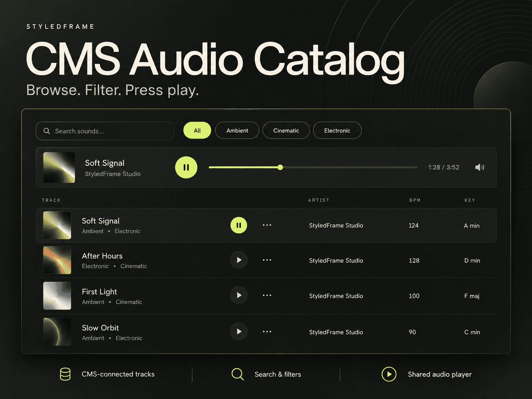Pause the Soft Signal track row
Screen dimensions: 532x399
(x=239, y=225)
